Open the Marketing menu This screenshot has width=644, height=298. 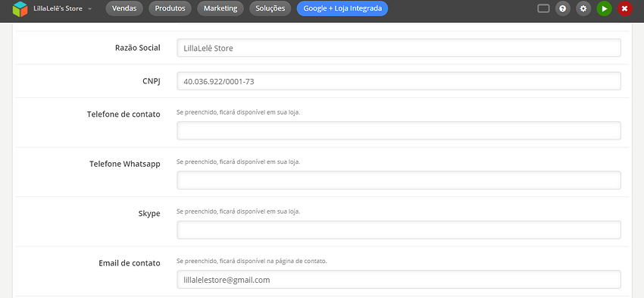click(x=220, y=8)
